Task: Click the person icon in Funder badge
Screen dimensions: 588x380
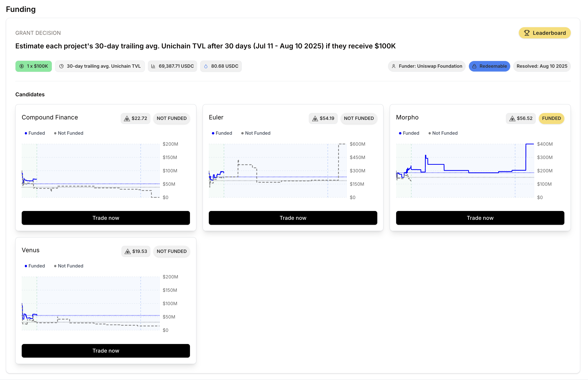Action: point(394,66)
